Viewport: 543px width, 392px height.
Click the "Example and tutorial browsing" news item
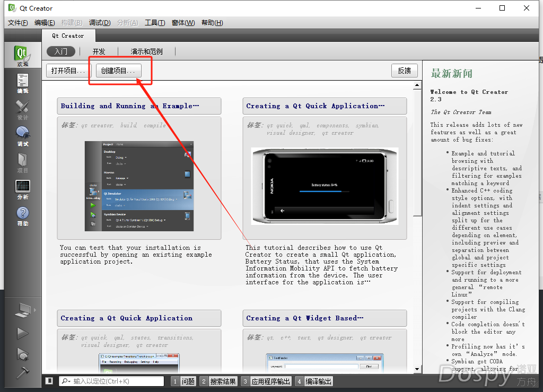pyautogui.click(x=487, y=168)
